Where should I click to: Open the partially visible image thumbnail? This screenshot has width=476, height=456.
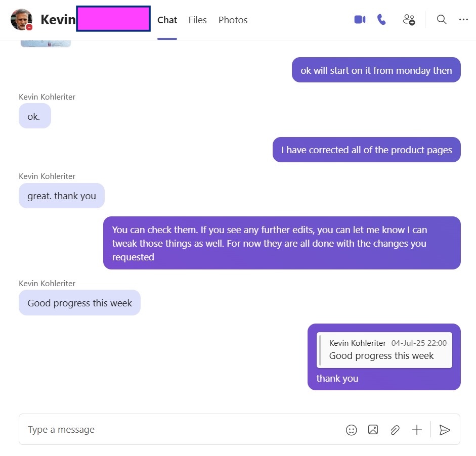(x=46, y=43)
